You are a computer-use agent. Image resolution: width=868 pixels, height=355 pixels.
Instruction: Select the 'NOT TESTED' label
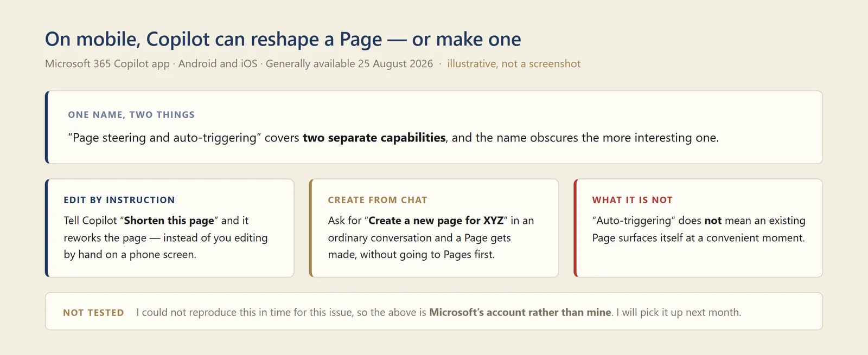93,313
